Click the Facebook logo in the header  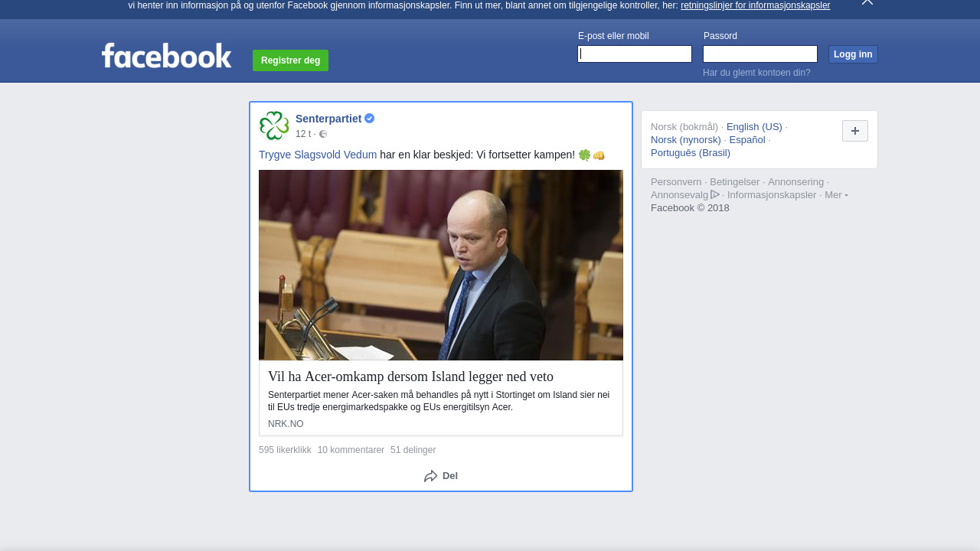click(166, 56)
